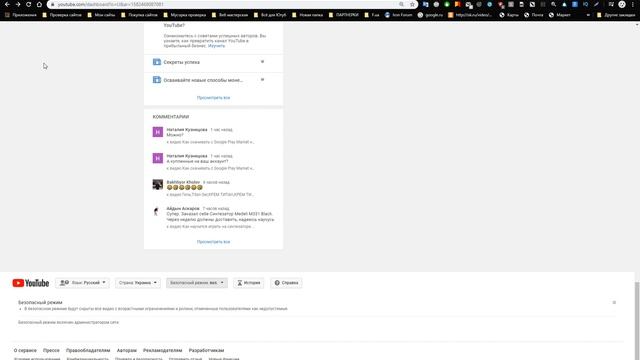Open the Веб мастерская bookmark folder

230,15
